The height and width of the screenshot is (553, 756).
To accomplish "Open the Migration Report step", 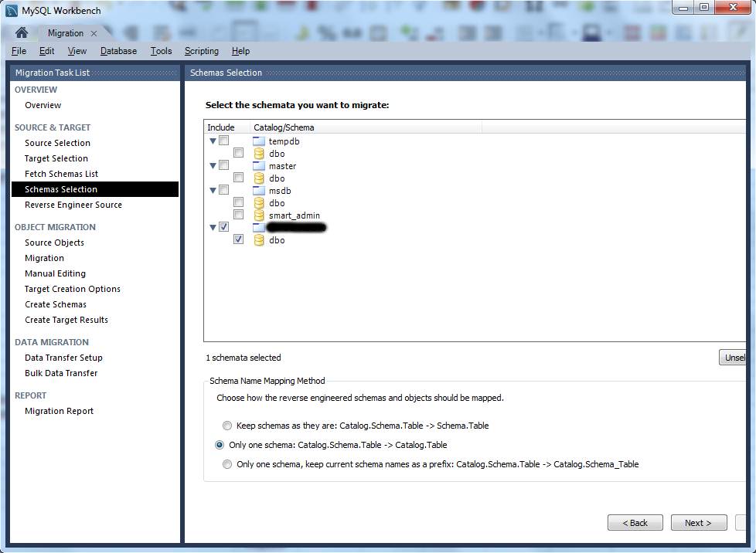I will coord(60,411).
